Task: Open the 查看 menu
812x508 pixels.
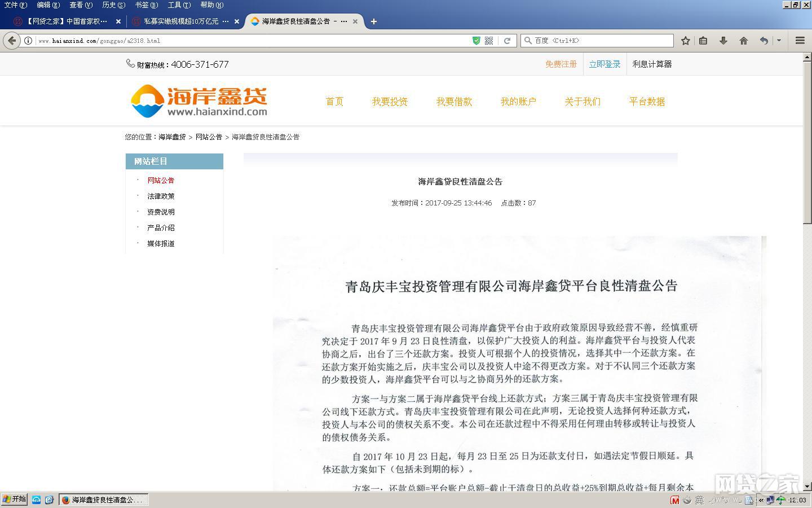Action: click(81, 5)
